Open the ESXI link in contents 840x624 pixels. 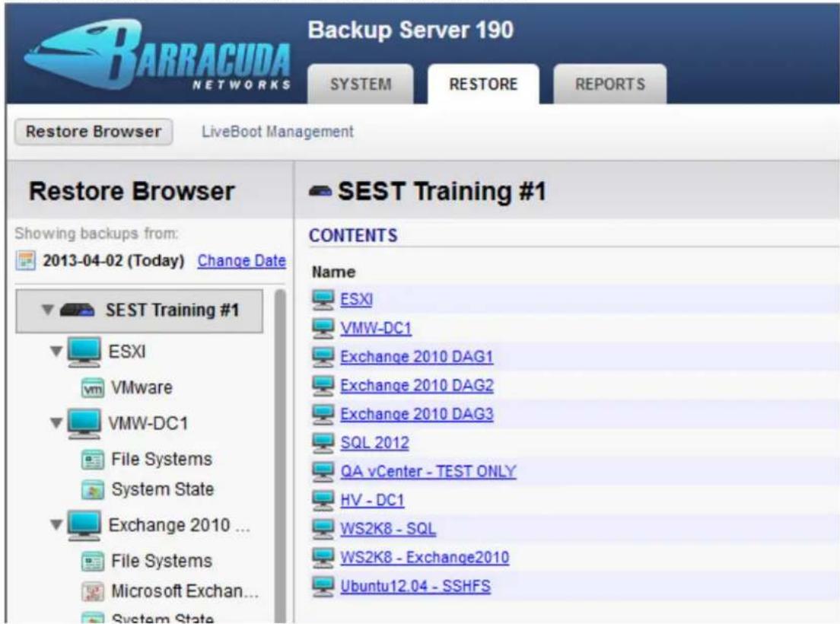[356, 299]
